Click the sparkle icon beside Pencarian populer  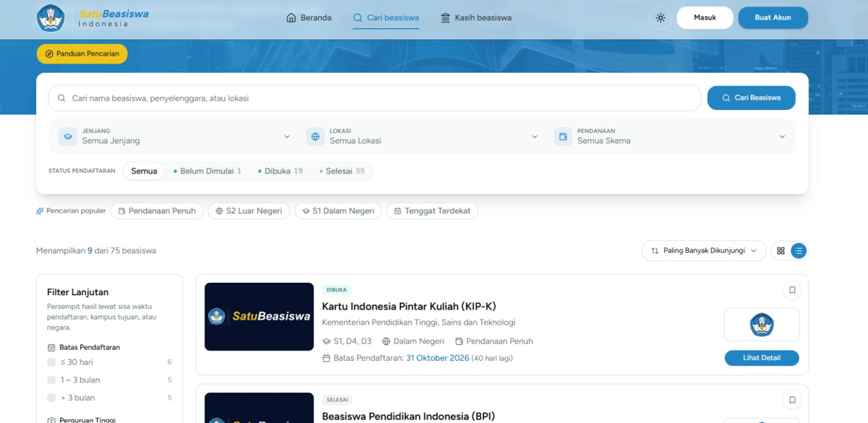click(x=40, y=211)
